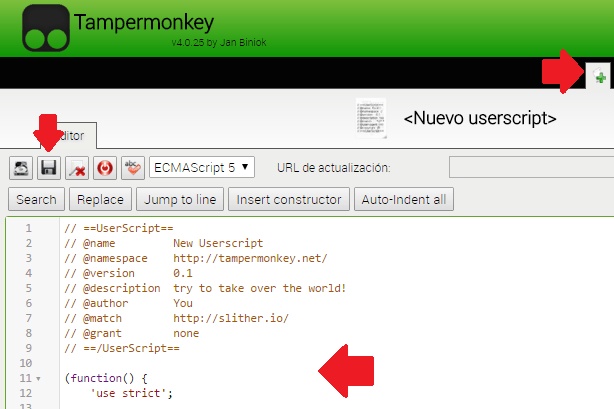Image resolution: width=614 pixels, height=409 pixels.
Task: Run syntax check abc icon
Action: [133, 168]
